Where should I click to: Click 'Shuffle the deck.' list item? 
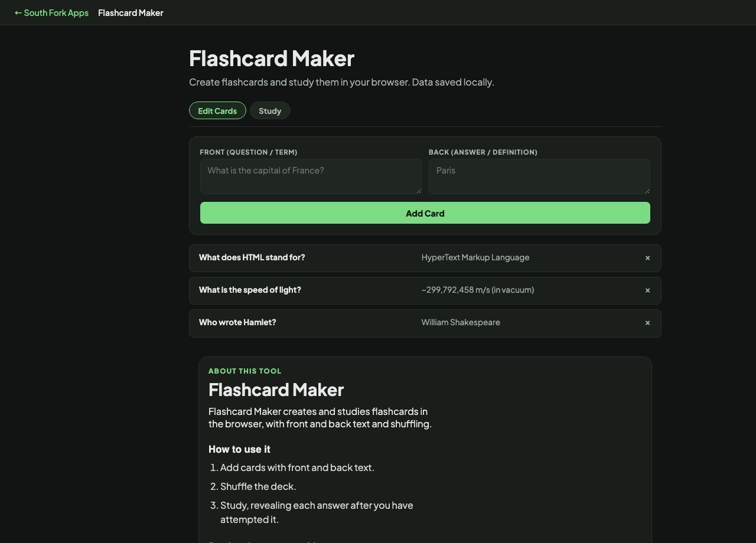click(258, 486)
